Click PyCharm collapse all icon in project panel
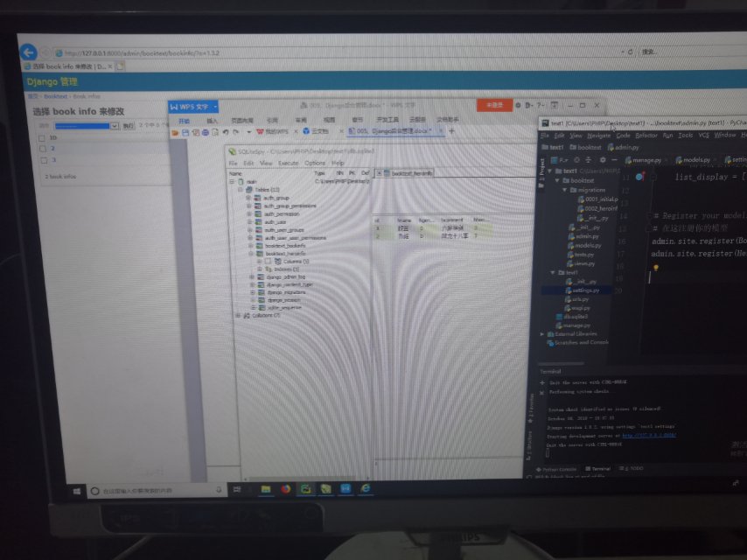This screenshot has height=560, width=747. click(589, 160)
